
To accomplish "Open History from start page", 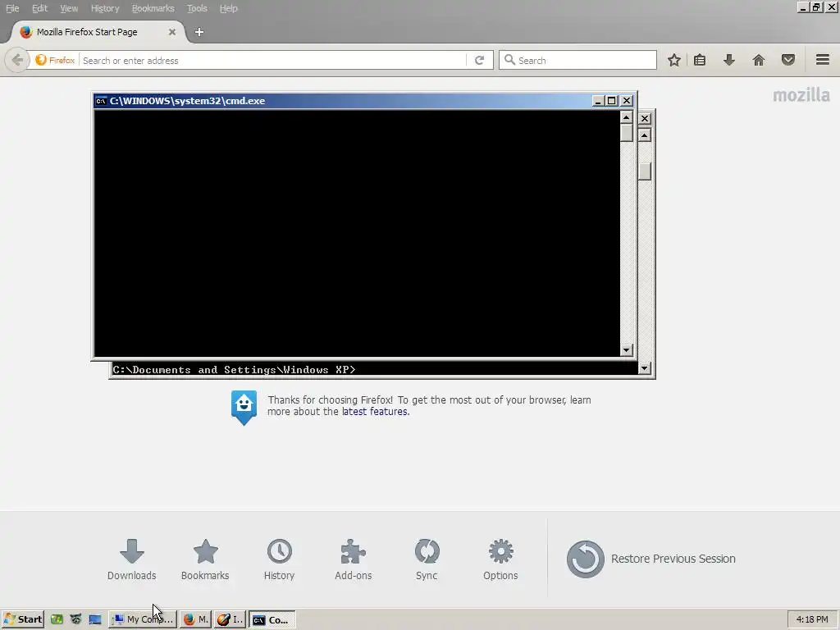I will 279,559.
